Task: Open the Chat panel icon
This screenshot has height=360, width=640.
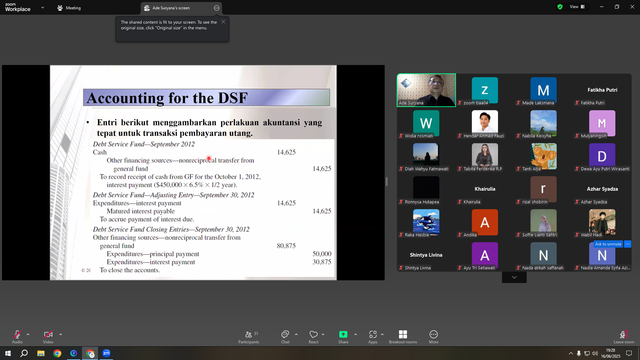Action: click(285, 334)
